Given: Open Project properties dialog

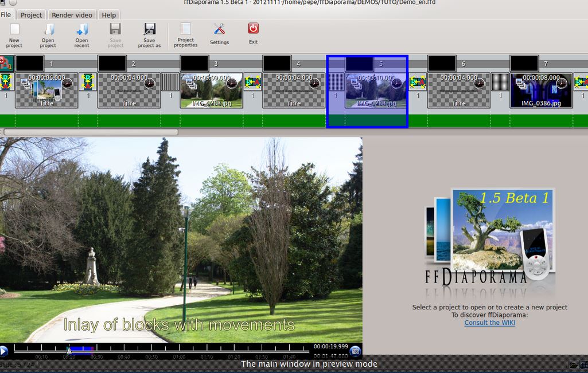Looking at the screenshot, I should [186, 35].
